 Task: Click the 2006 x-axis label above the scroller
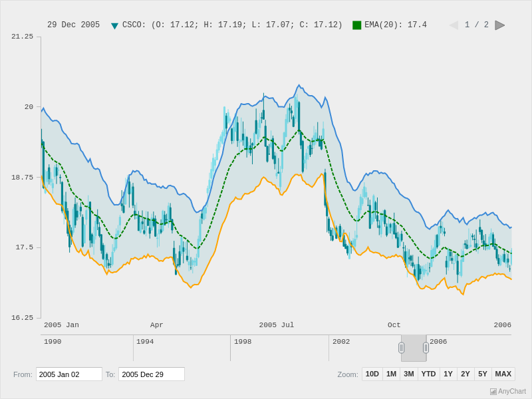click(503, 325)
